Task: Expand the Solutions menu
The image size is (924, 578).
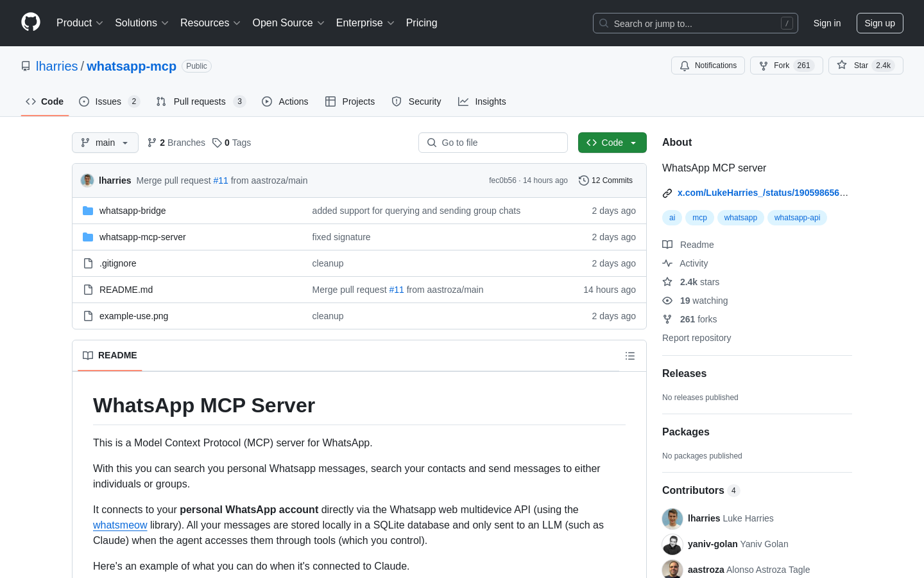Action: [142, 23]
